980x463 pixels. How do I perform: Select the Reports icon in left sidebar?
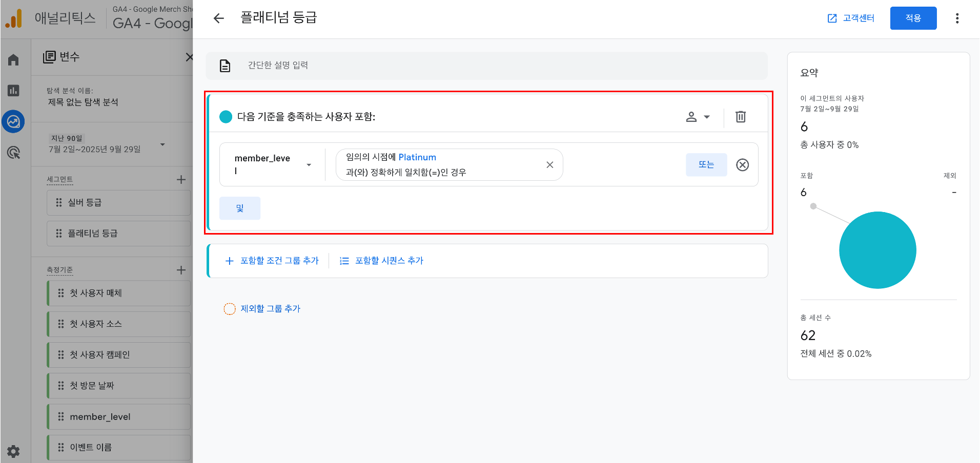coord(13,91)
